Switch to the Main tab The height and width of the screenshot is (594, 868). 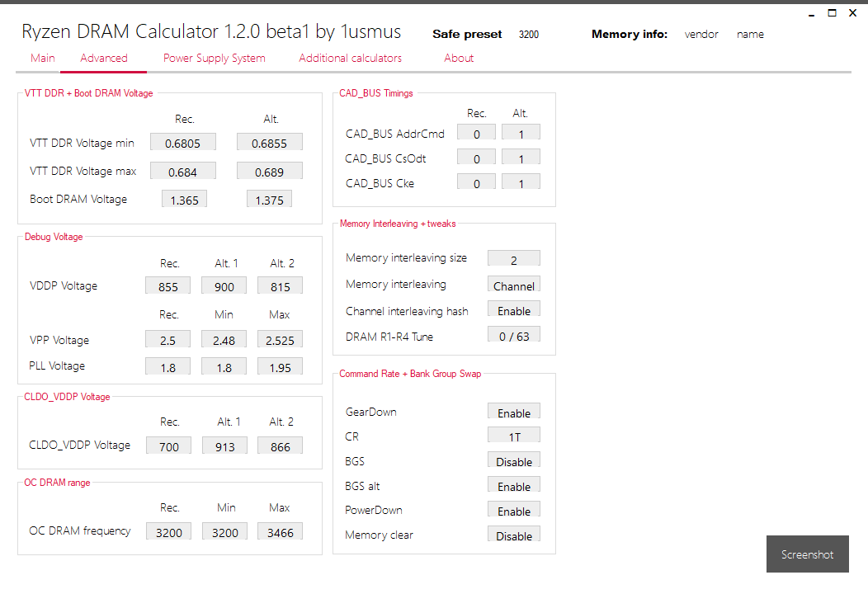pyautogui.click(x=43, y=58)
